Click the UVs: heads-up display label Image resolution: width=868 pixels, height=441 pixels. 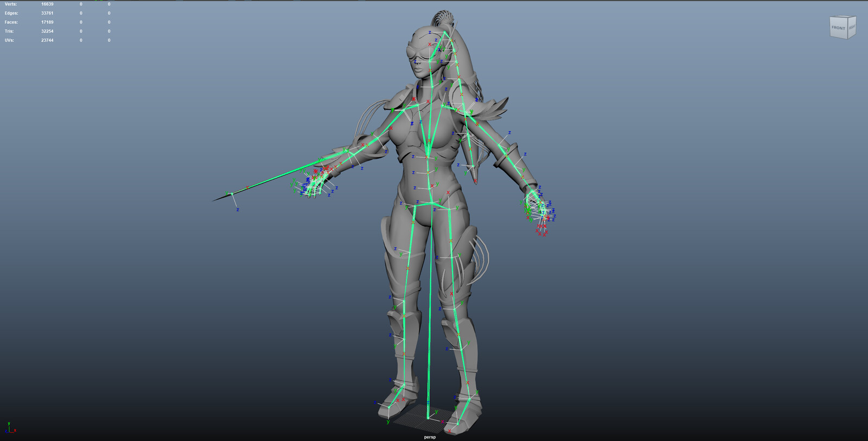click(9, 40)
